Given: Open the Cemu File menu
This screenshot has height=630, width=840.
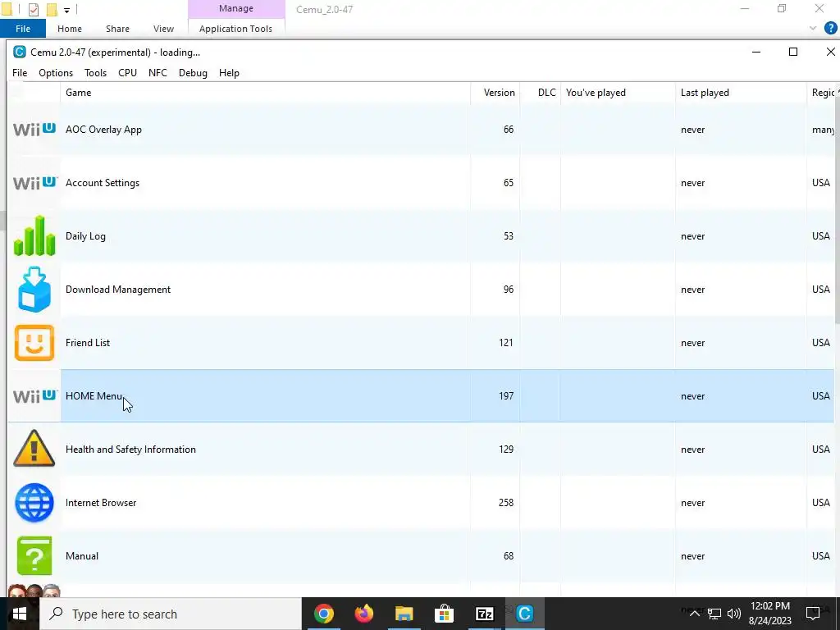Looking at the screenshot, I should coord(20,73).
